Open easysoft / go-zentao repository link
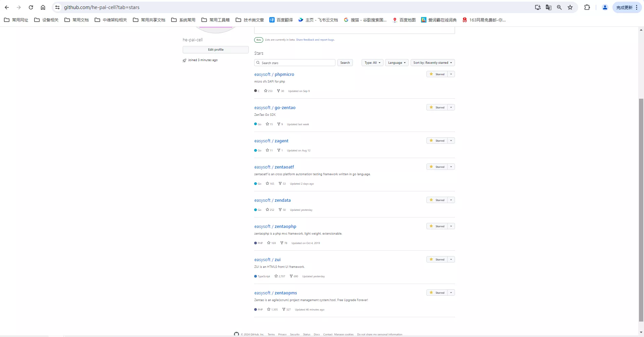Screen dimensions: 644x337 tap(275, 108)
